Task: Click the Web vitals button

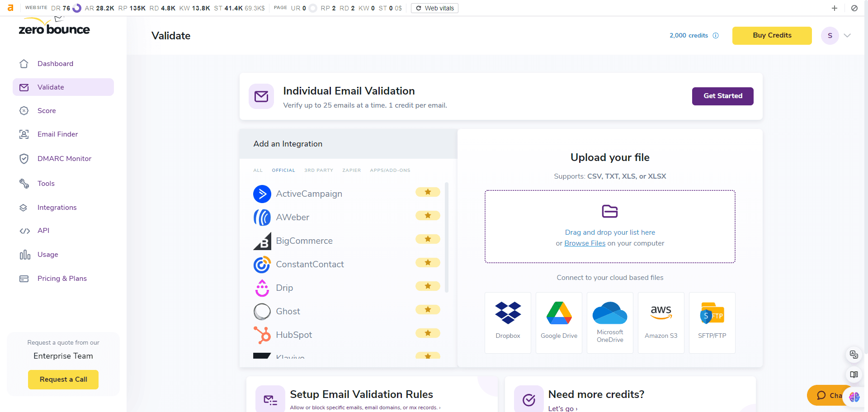Action: tap(434, 8)
